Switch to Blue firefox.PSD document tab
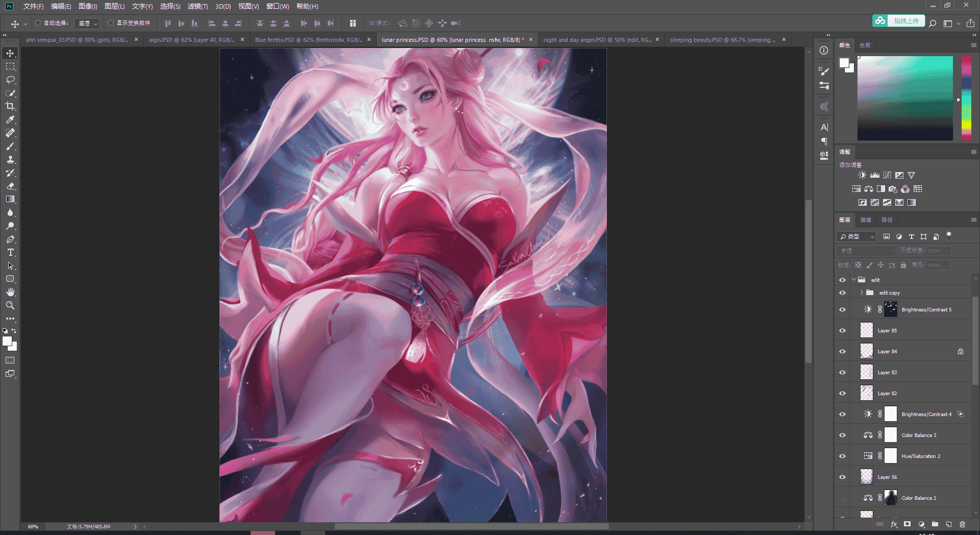This screenshot has height=535, width=980. 309,40
